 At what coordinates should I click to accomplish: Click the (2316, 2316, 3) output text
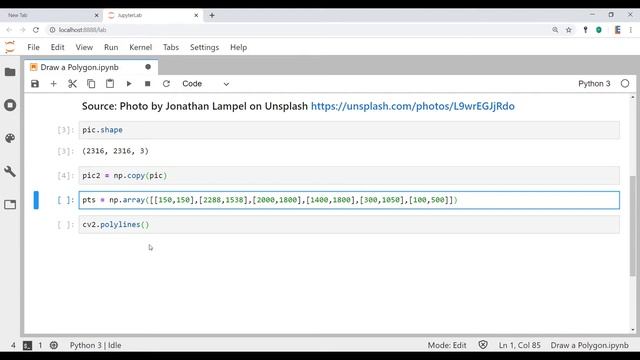[116, 151]
